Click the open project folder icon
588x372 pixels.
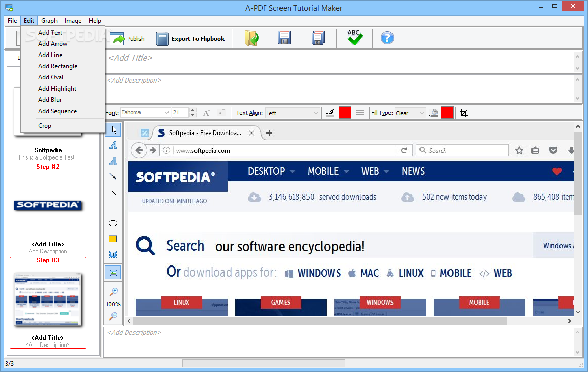click(251, 38)
